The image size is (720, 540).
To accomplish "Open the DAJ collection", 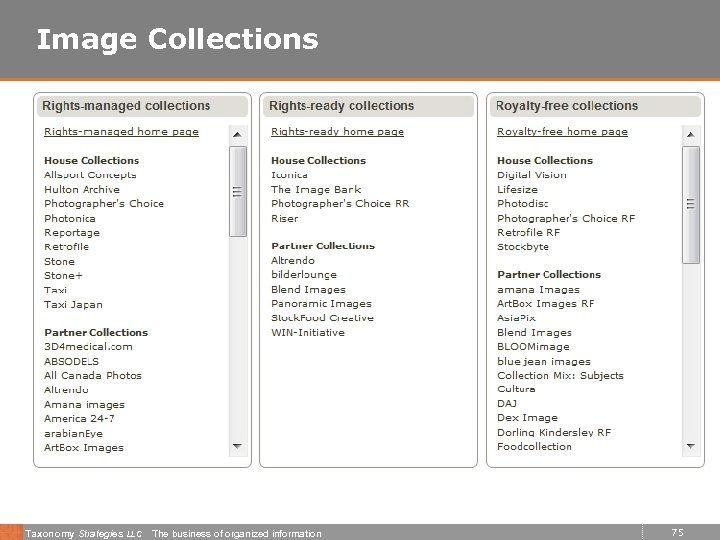I will 507,404.
